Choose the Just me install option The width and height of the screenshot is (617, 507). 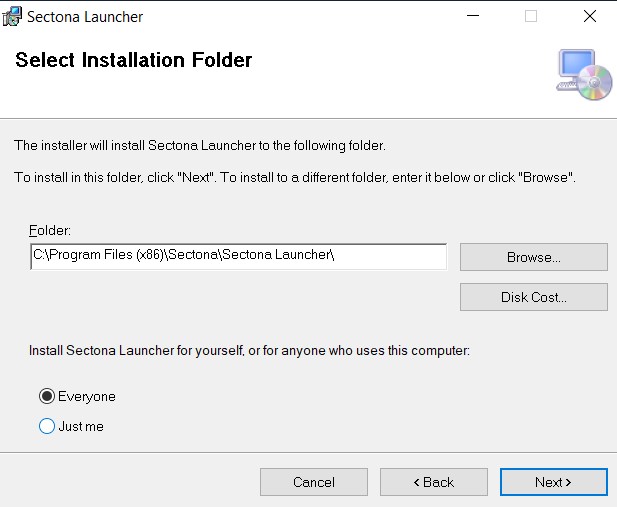pyautogui.click(x=46, y=426)
